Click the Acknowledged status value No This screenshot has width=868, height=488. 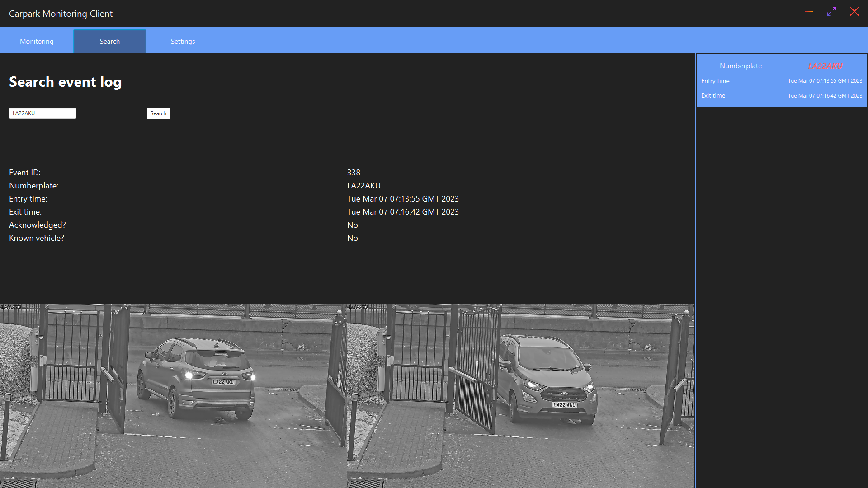pos(352,225)
